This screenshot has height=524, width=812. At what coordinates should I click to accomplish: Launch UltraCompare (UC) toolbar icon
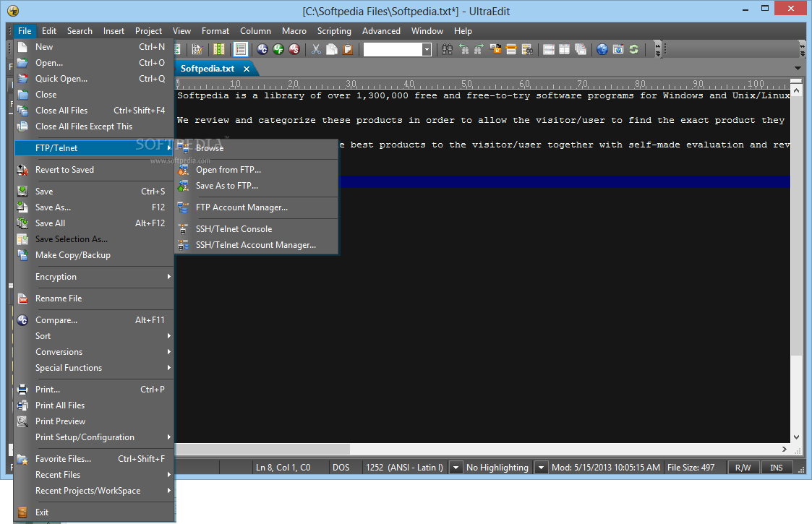262,49
